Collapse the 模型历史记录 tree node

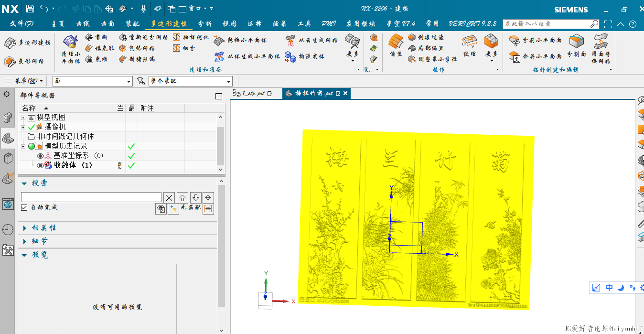pyautogui.click(x=23, y=146)
